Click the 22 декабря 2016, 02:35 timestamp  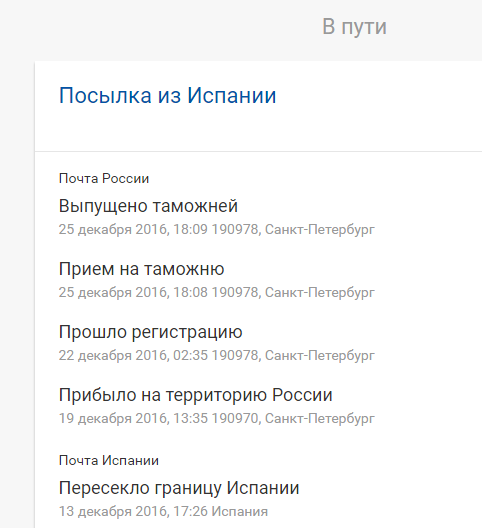coord(133,355)
